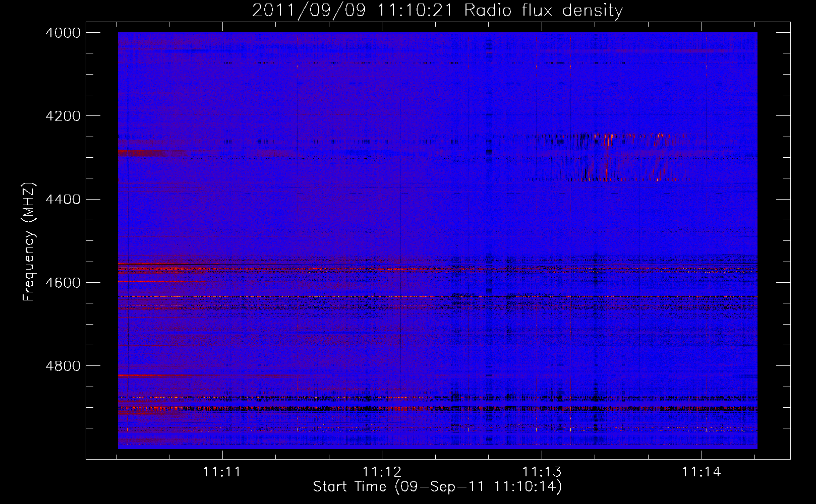Click the date '2011/09/09' in title

click(x=309, y=10)
